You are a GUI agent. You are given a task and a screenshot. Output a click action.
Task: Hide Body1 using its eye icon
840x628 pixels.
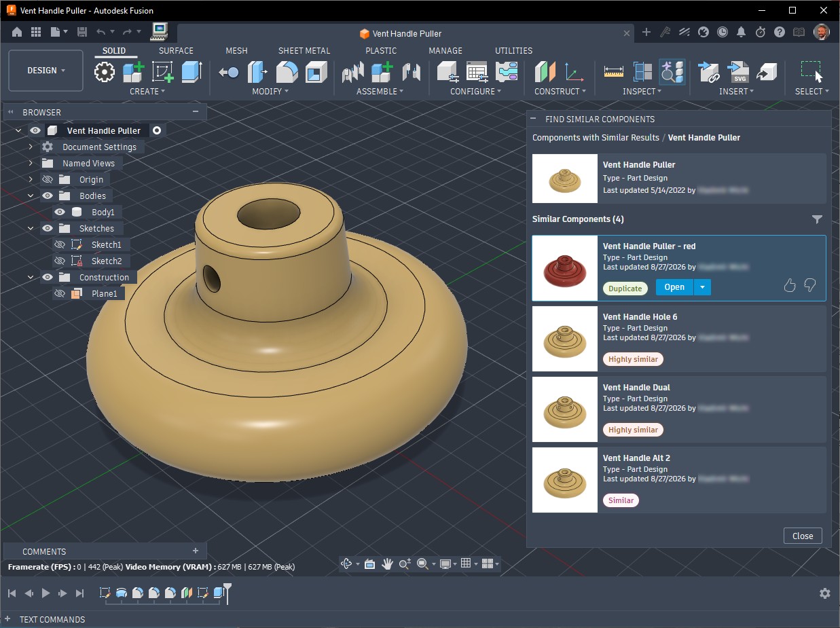pos(59,212)
